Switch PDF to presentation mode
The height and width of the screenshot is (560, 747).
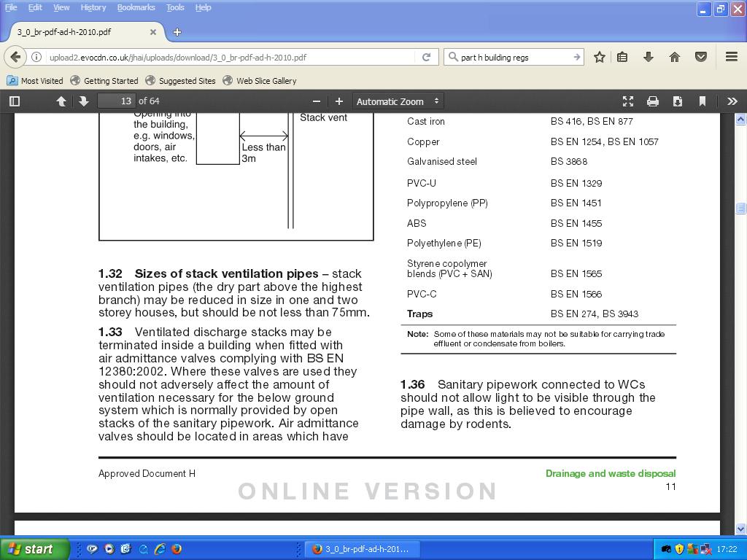(x=627, y=101)
